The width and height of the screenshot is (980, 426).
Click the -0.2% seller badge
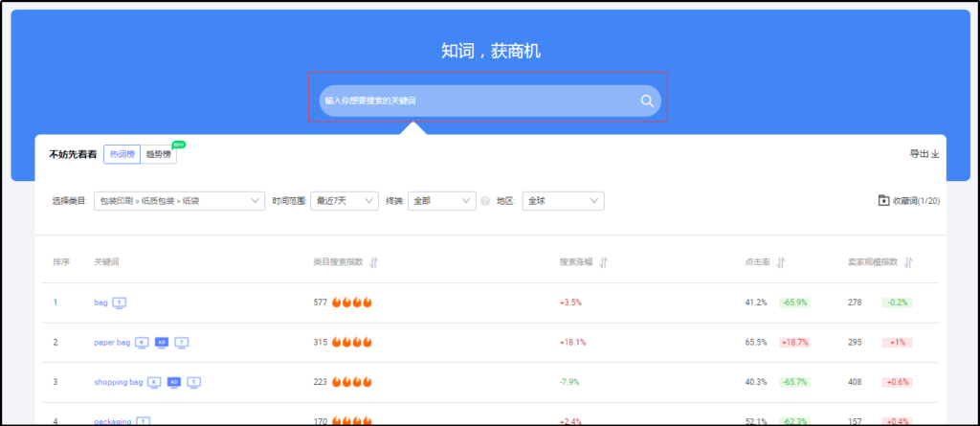coord(898,303)
